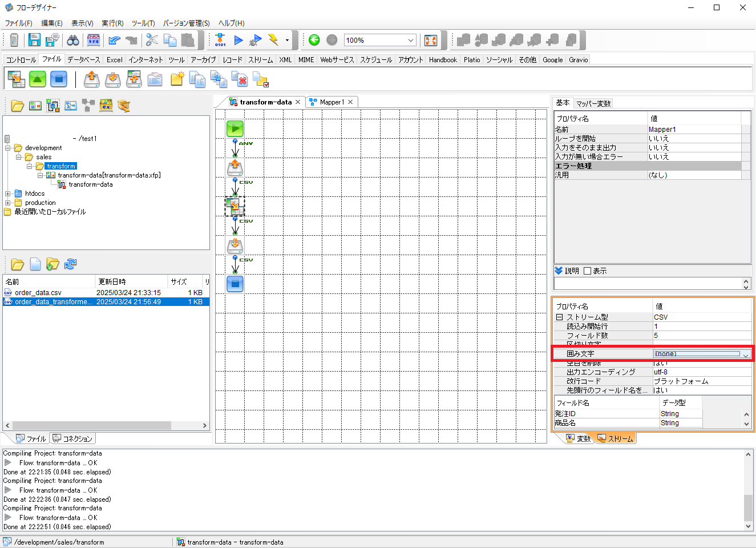
Task: Switch to the Mapper1 editor tab
Action: (x=331, y=102)
